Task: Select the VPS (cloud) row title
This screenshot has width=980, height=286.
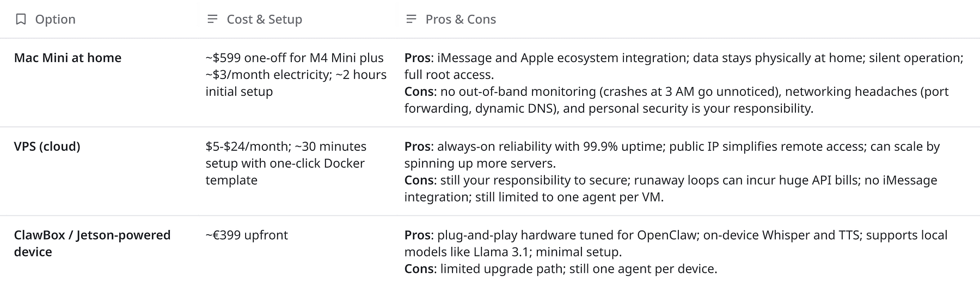Action: [x=47, y=147]
